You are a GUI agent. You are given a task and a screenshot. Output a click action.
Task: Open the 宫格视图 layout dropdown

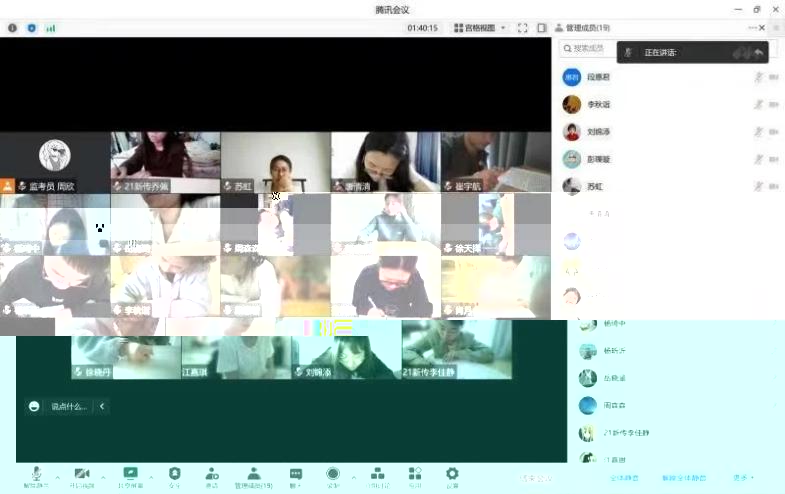click(480, 28)
